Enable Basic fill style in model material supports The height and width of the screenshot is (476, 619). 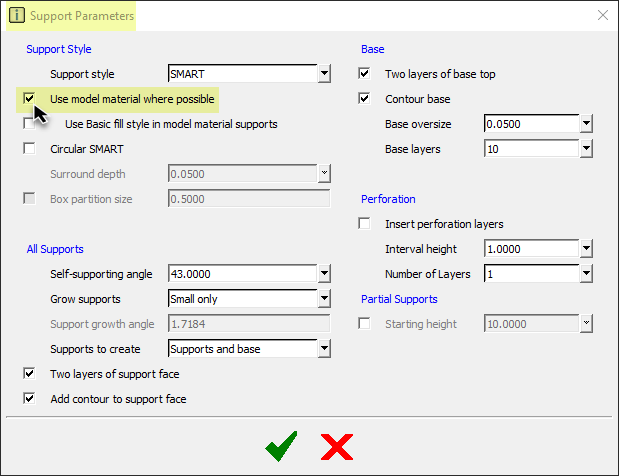(29, 124)
